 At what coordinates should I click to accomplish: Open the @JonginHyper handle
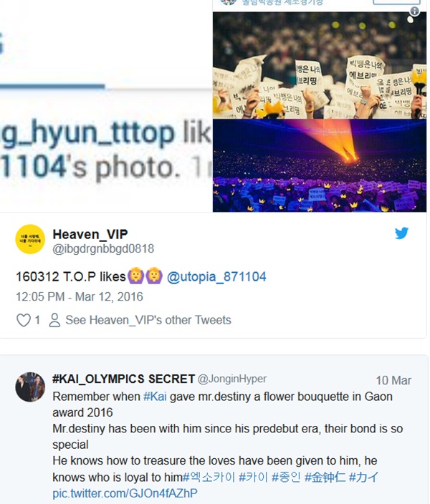[231, 379]
